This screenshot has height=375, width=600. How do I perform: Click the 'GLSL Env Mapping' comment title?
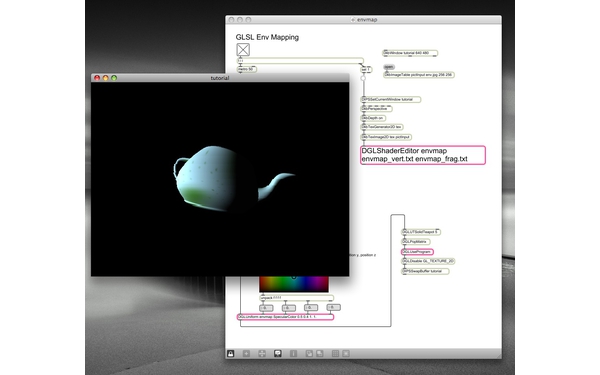[267, 37]
